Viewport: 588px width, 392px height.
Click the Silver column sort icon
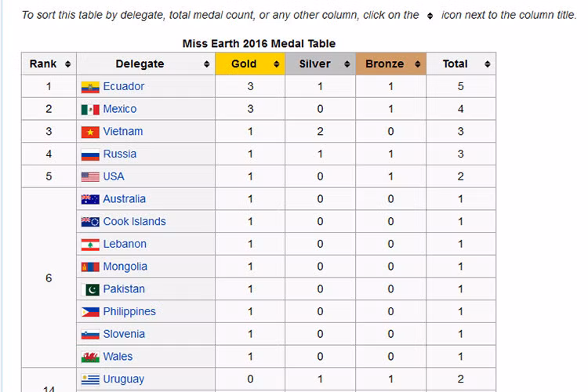coord(347,64)
